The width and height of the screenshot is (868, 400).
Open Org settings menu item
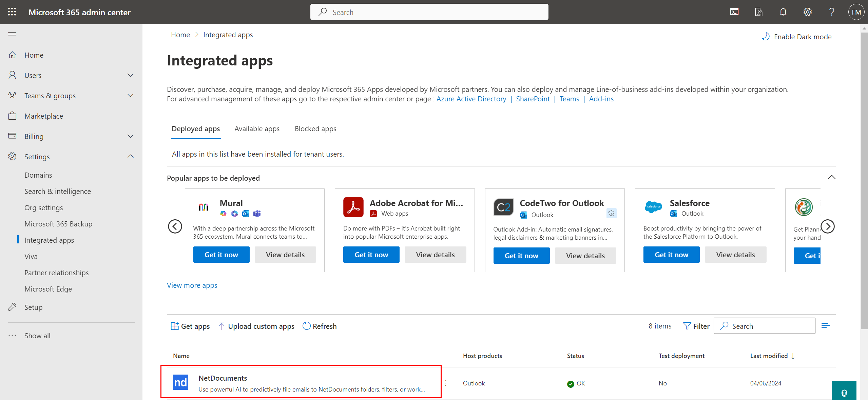(44, 207)
